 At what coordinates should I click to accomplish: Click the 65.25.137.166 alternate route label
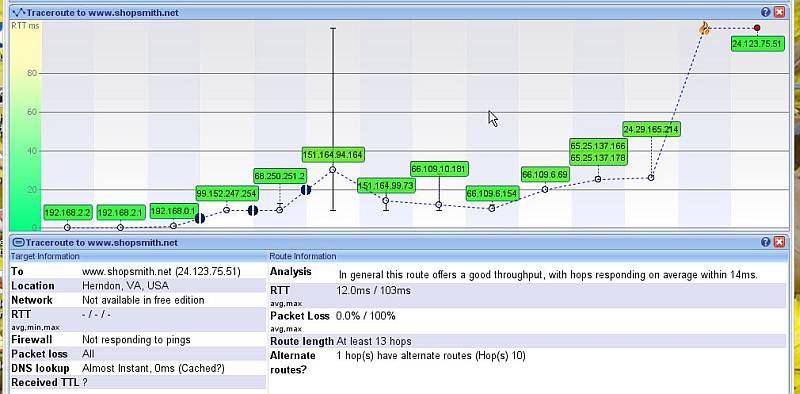pos(597,146)
